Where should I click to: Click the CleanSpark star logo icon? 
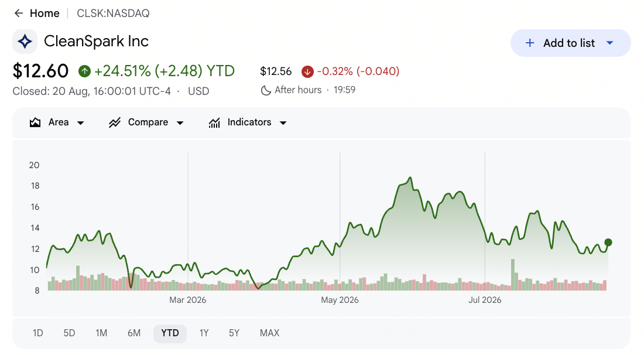(25, 42)
